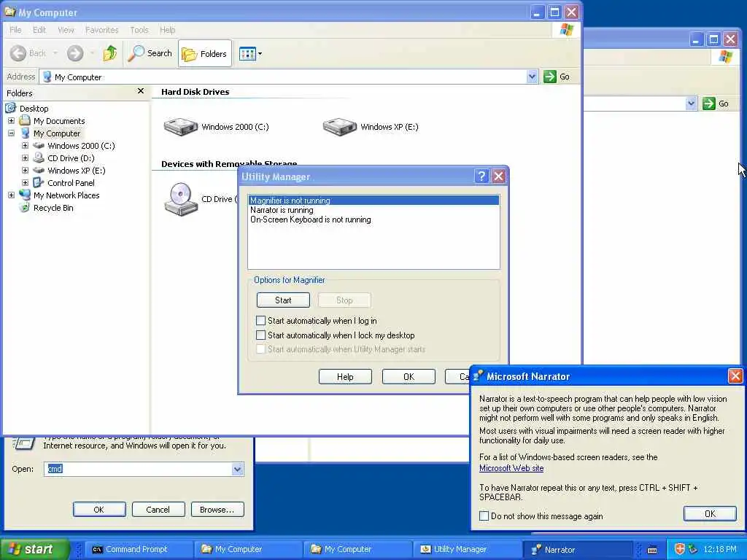This screenshot has width=747, height=560.
Task: Select Control Panel icon in tree
Action: tap(39, 183)
